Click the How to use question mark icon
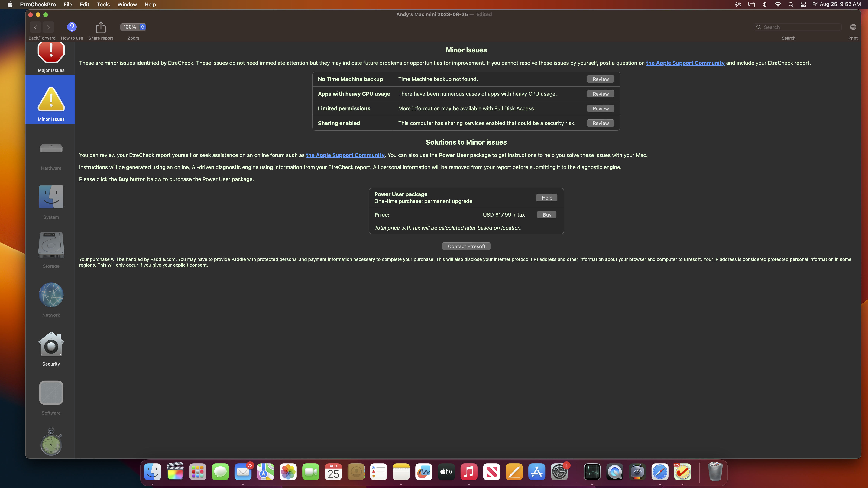 click(x=72, y=27)
